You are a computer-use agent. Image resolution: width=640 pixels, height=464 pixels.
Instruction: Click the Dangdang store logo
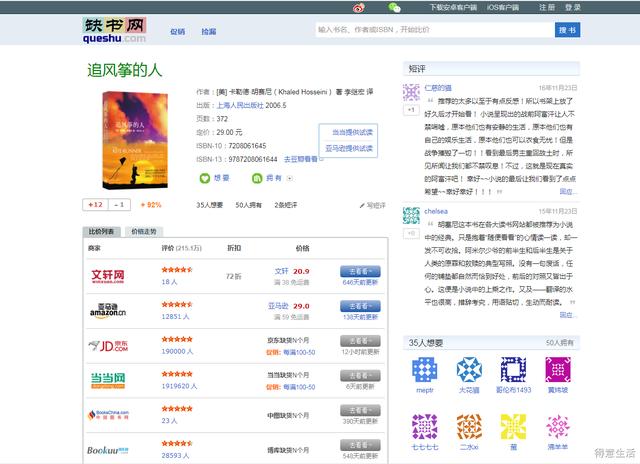(x=108, y=380)
